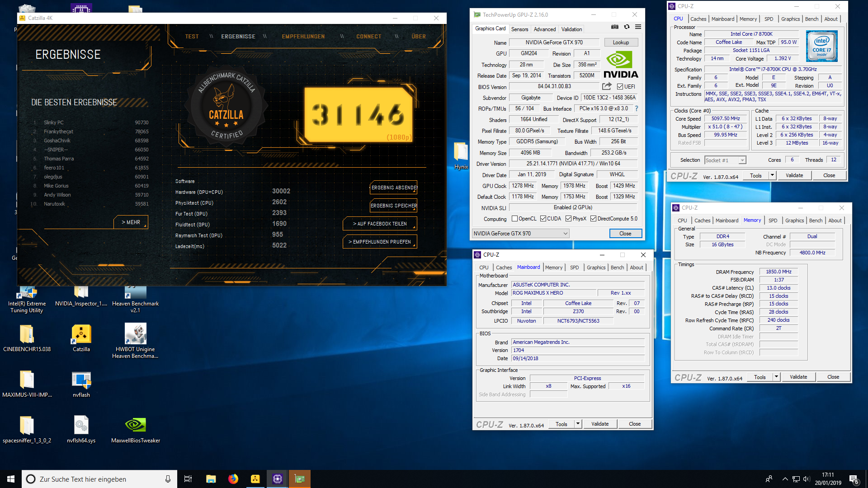Screen dimensions: 868x488
Task: Open Heaven Benchmark v2.1 desktop shortcut
Action: click(135, 300)
